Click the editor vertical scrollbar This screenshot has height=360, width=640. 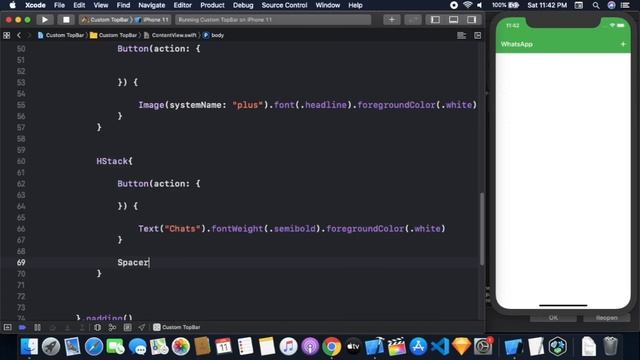482,229
